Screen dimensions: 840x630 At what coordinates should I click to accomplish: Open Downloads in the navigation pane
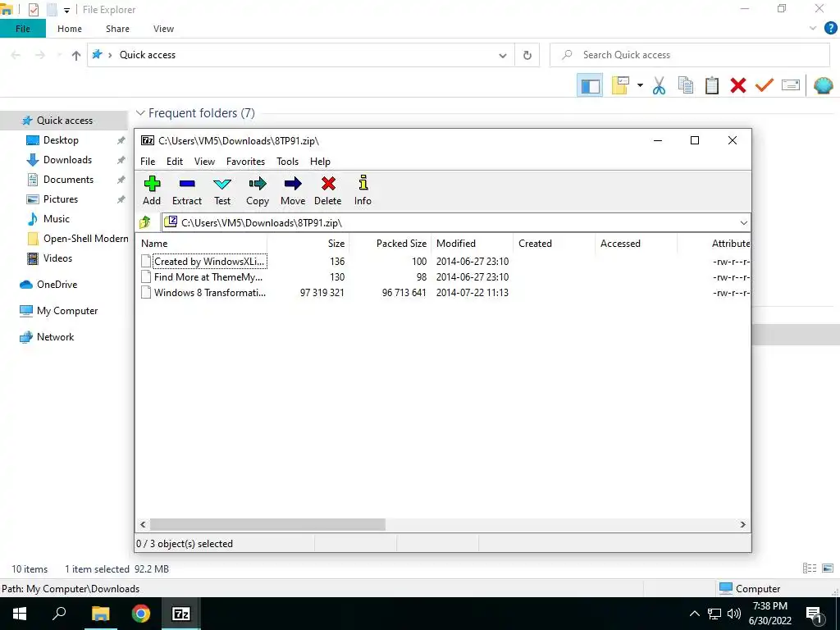click(67, 160)
